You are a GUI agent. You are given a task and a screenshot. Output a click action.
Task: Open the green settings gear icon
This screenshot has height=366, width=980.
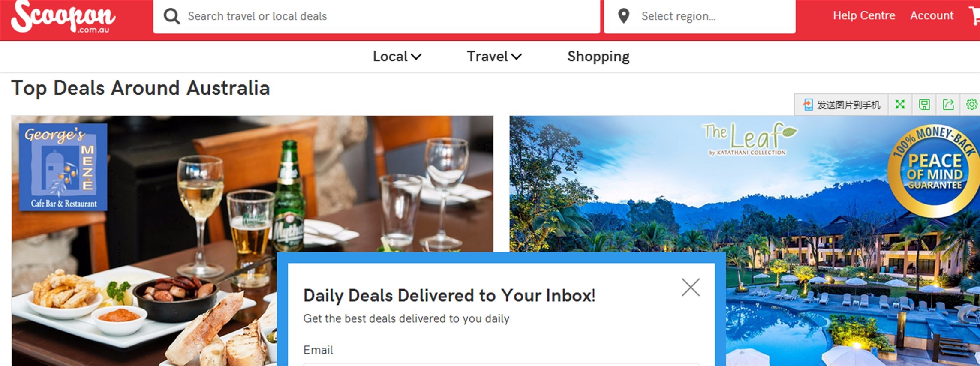[x=971, y=105]
